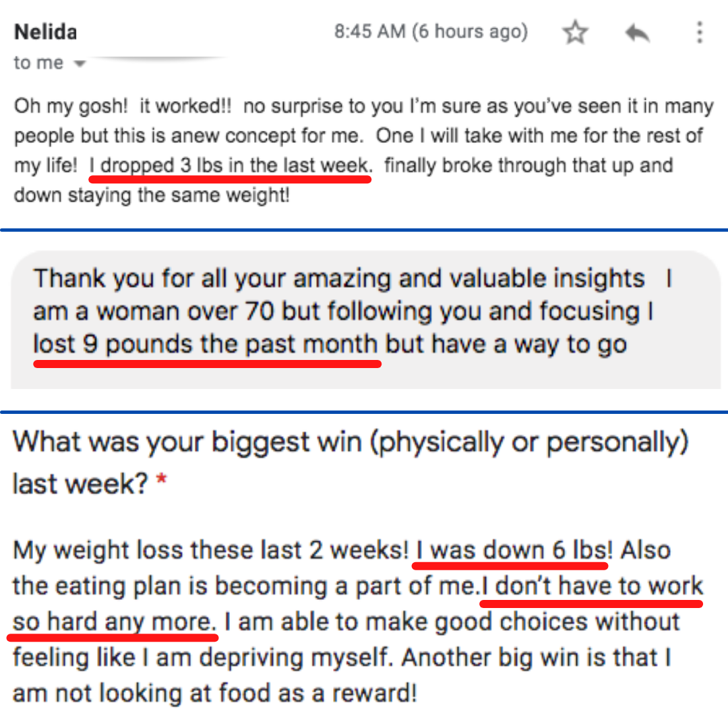Click "What was your biggest win" question heading
Image resolution: width=728 pixels, height=728 pixels.
coord(186,442)
